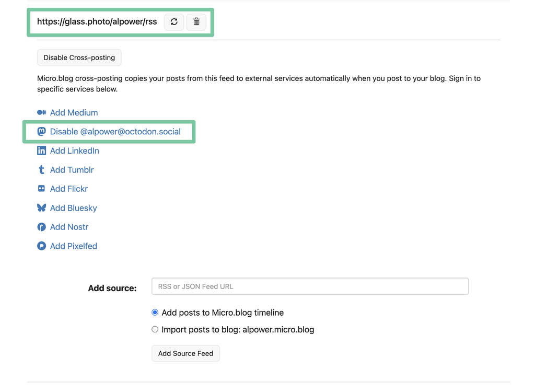Open Add Medium link

[x=74, y=112]
